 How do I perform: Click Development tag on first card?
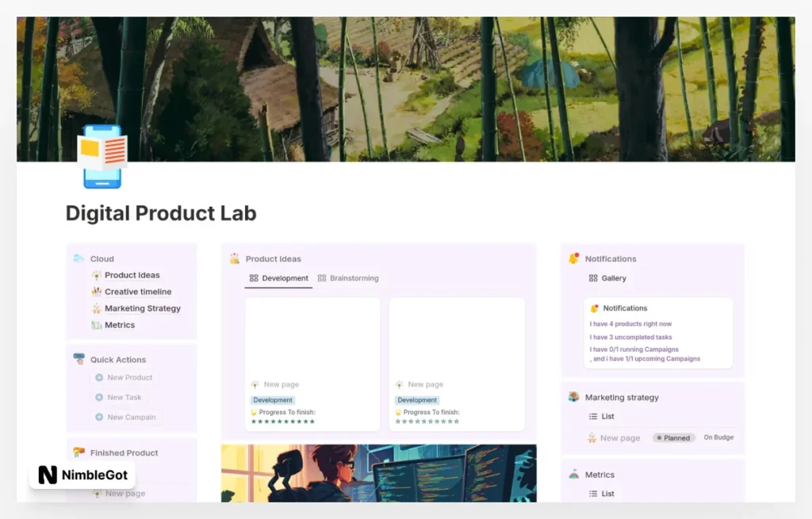click(273, 400)
